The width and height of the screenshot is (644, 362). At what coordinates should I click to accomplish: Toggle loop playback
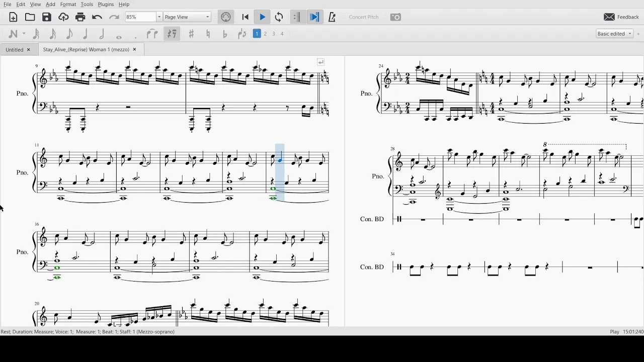pos(279,17)
